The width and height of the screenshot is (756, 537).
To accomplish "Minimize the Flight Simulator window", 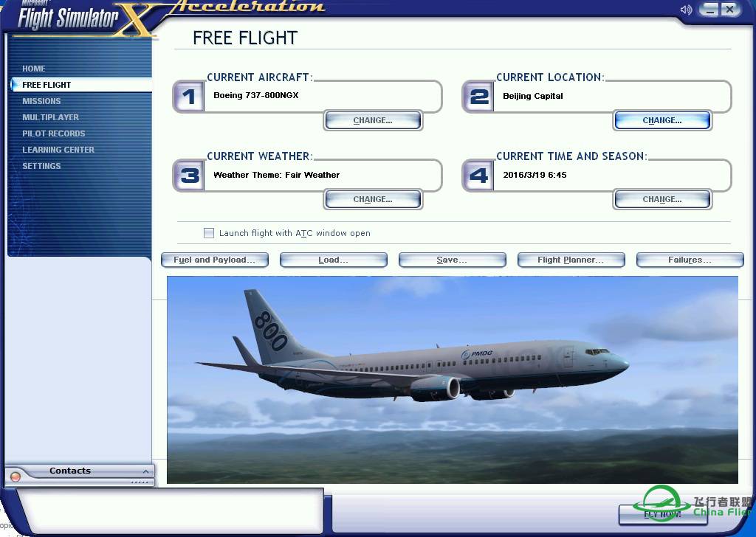I will (x=709, y=10).
